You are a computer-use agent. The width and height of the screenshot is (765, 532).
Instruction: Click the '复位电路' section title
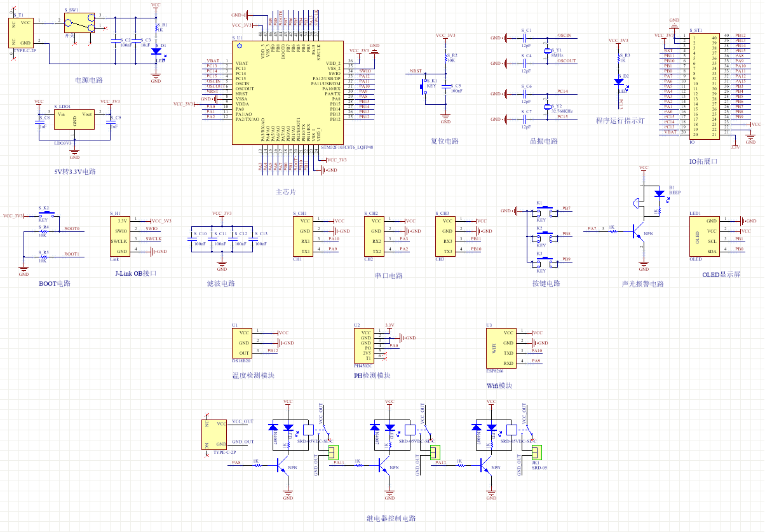(x=445, y=141)
